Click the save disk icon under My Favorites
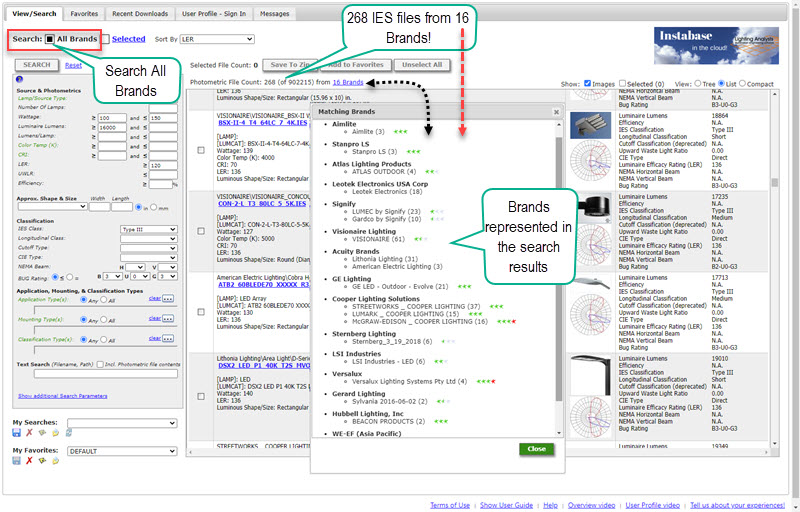The image size is (800, 512). (x=16, y=460)
